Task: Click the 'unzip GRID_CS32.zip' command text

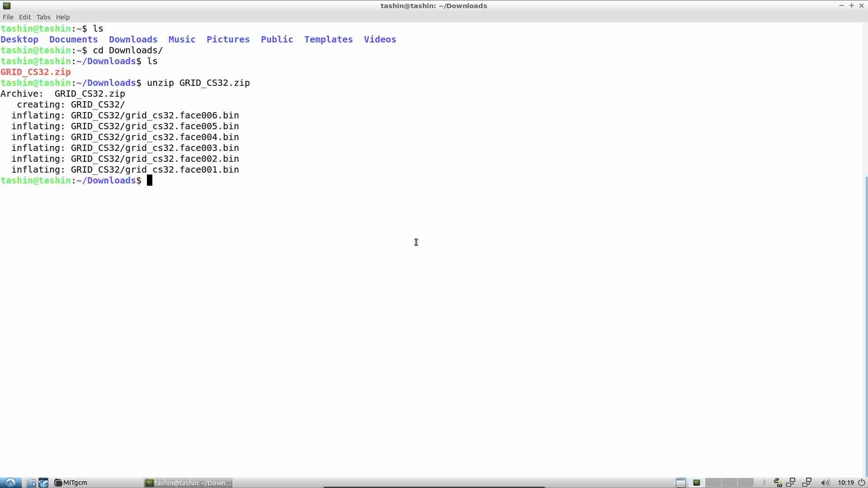Action: (198, 83)
